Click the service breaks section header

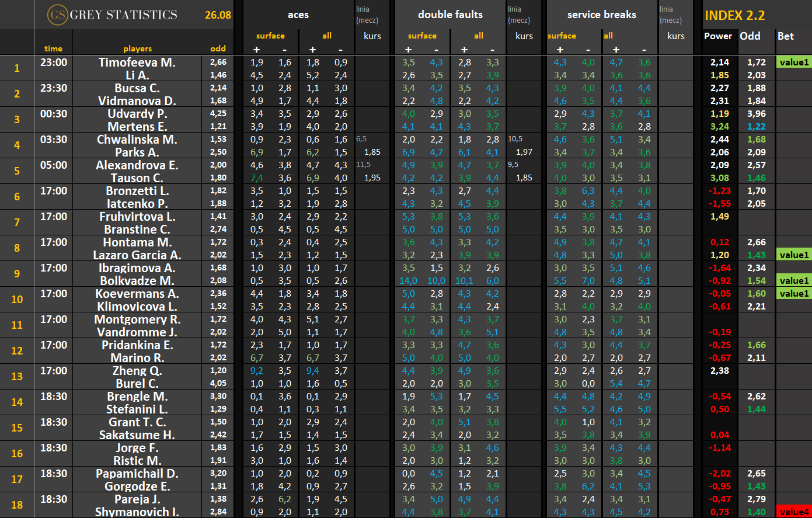[x=602, y=15]
